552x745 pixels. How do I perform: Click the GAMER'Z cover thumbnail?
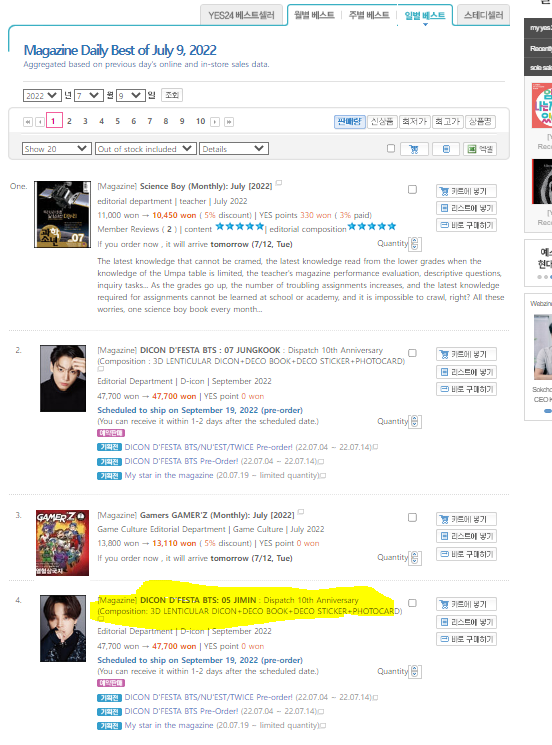62,543
